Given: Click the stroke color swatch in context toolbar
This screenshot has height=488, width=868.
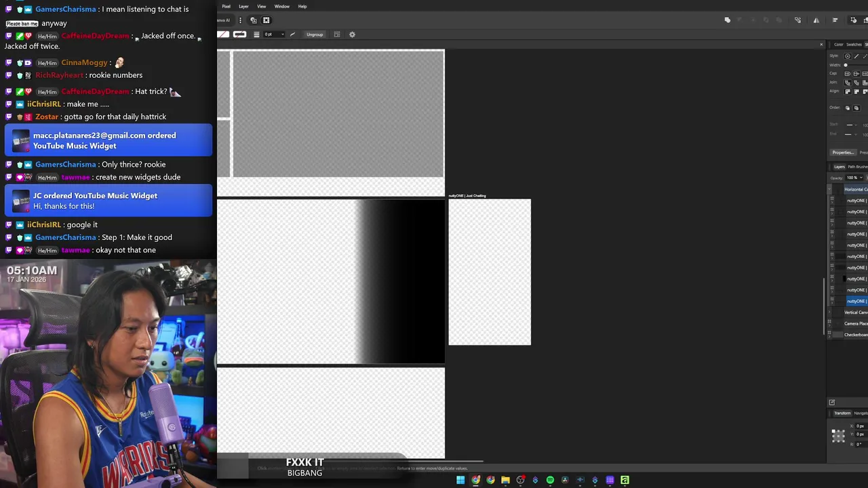Looking at the screenshot, I should coord(239,35).
